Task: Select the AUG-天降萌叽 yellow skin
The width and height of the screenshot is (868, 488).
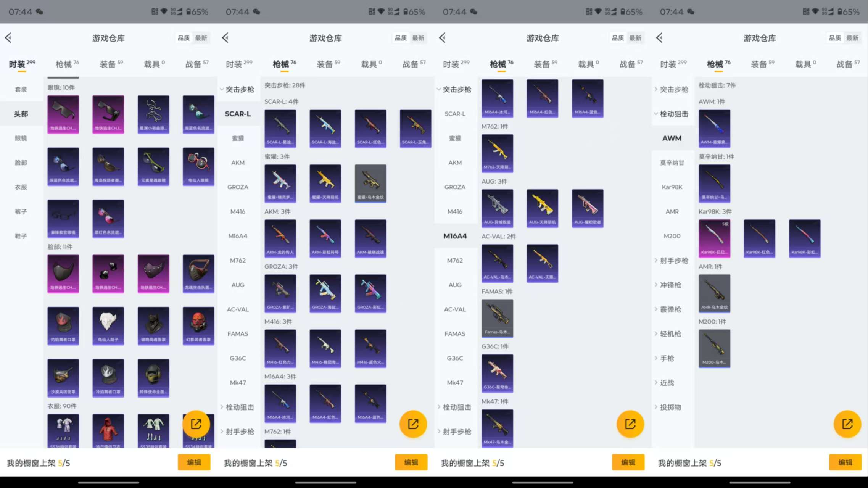Action: [x=543, y=208]
